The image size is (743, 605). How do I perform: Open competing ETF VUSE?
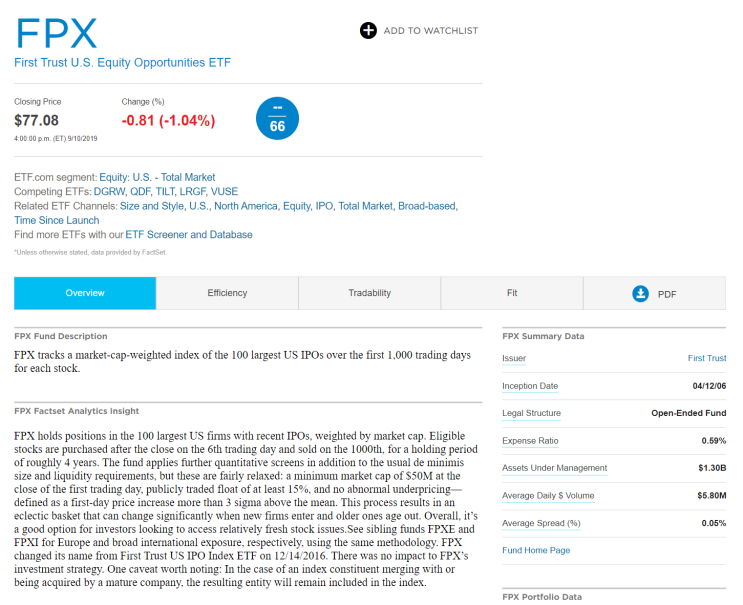[x=224, y=191]
